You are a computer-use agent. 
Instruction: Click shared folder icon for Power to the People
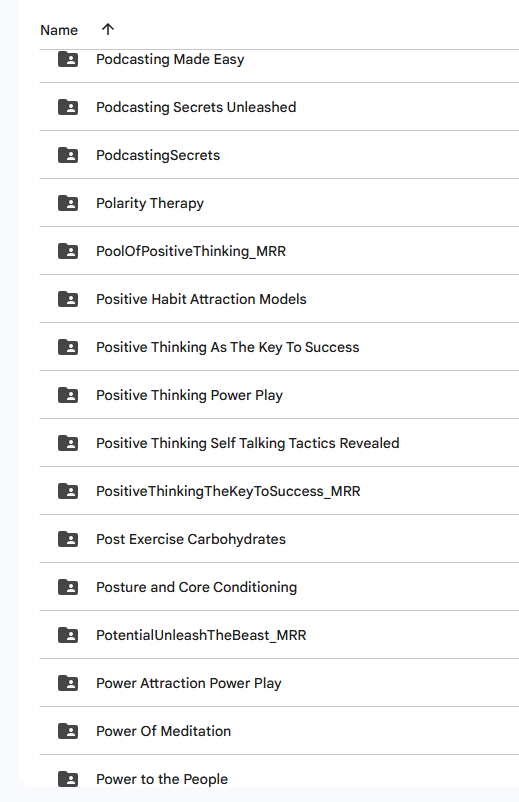(68, 779)
